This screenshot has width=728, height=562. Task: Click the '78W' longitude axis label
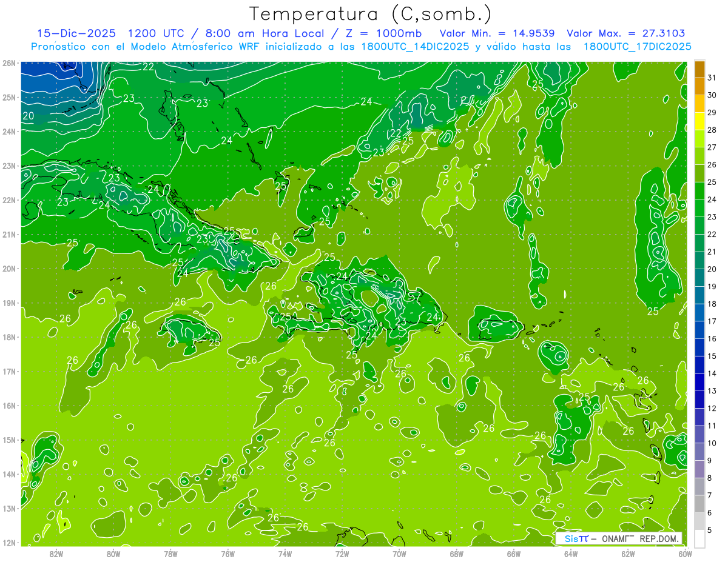[170, 554]
